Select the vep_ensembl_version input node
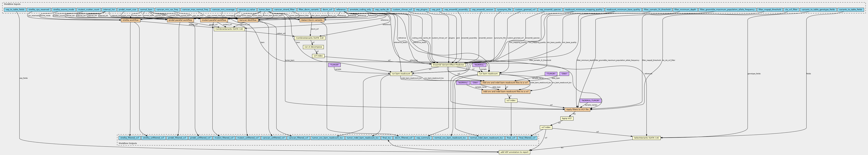This screenshot has width=868, height=155. pos(482,10)
